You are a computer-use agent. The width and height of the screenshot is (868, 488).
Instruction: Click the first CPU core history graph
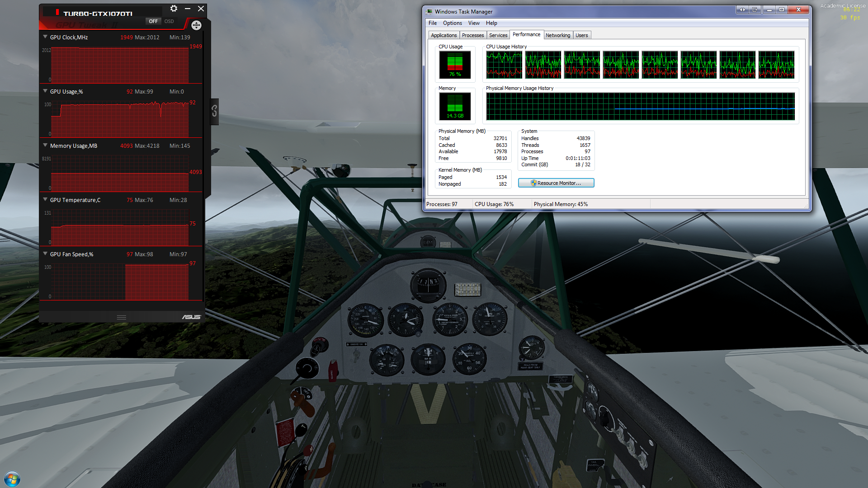pos(504,65)
